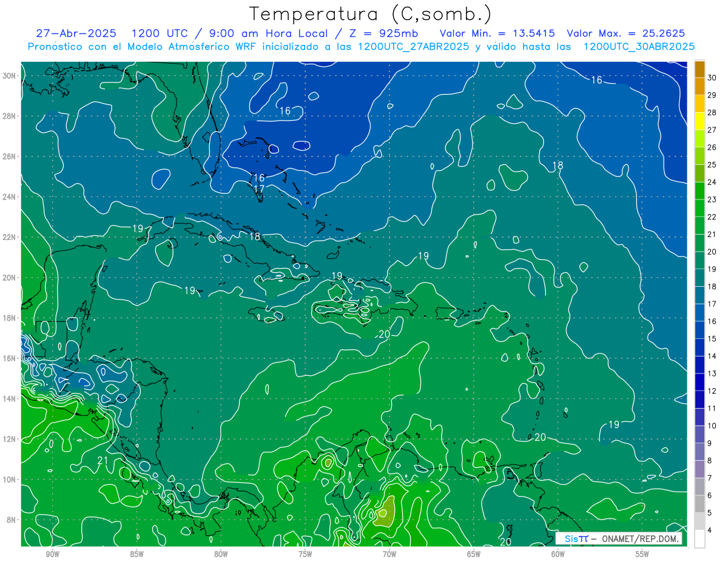Pick the yellow colorbar swatch between 27 and 28
The height and width of the screenshot is (562, 728).
pyautogui.click(x=699, y=121)
